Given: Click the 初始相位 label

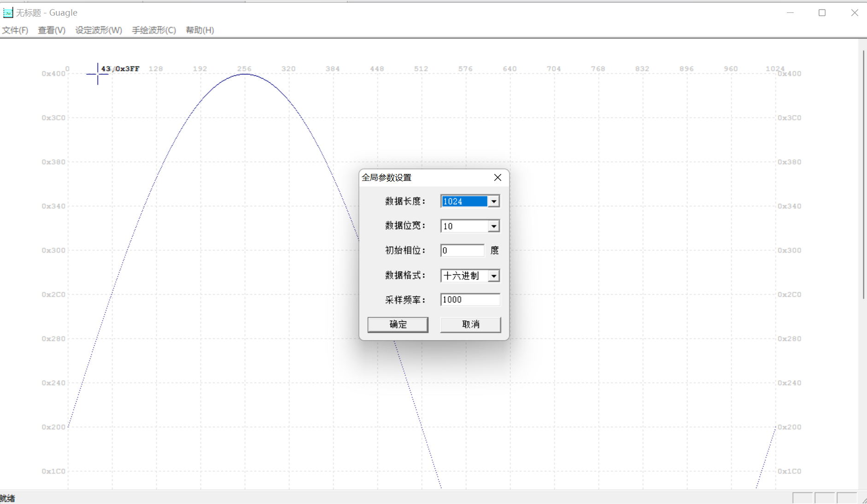Looking at the screenshot, I should click(x=405, y=250).
